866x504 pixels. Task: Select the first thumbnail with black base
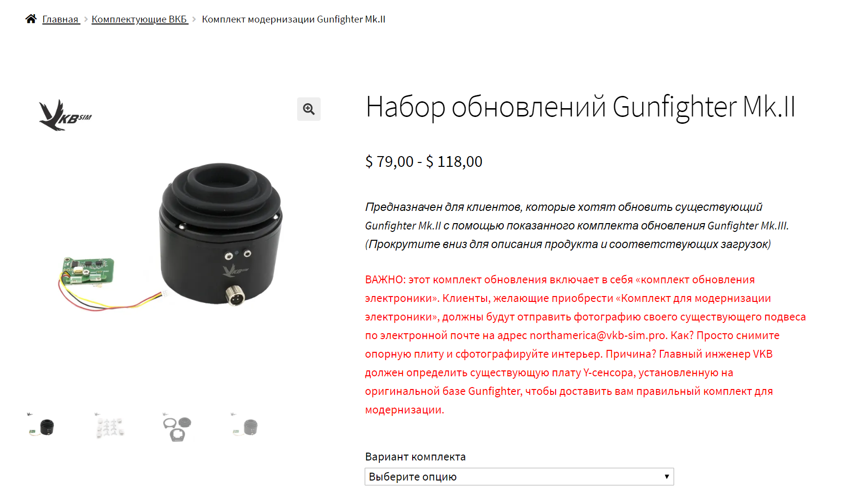(x=42, y=426)
